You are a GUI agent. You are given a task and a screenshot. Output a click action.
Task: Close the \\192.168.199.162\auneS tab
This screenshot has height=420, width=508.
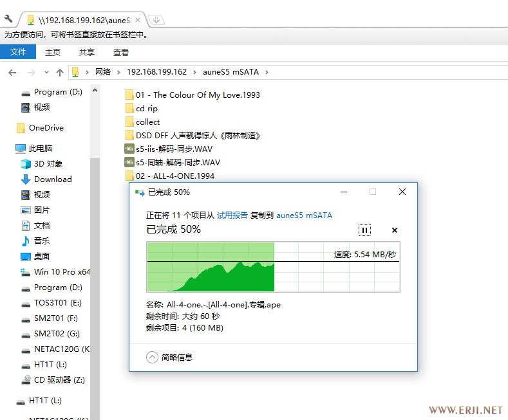click(x=138, y=20)
